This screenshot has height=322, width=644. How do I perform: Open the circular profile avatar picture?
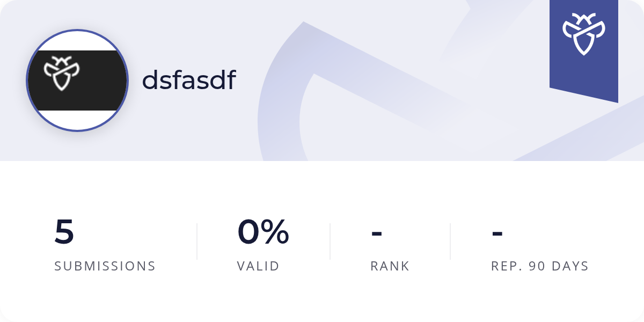point(77,80)
